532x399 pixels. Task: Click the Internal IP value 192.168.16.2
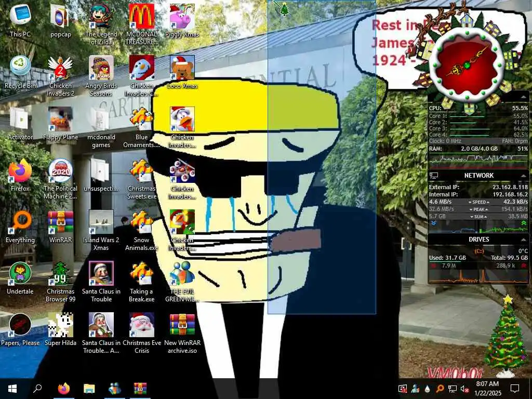click(x=510, y=194)
